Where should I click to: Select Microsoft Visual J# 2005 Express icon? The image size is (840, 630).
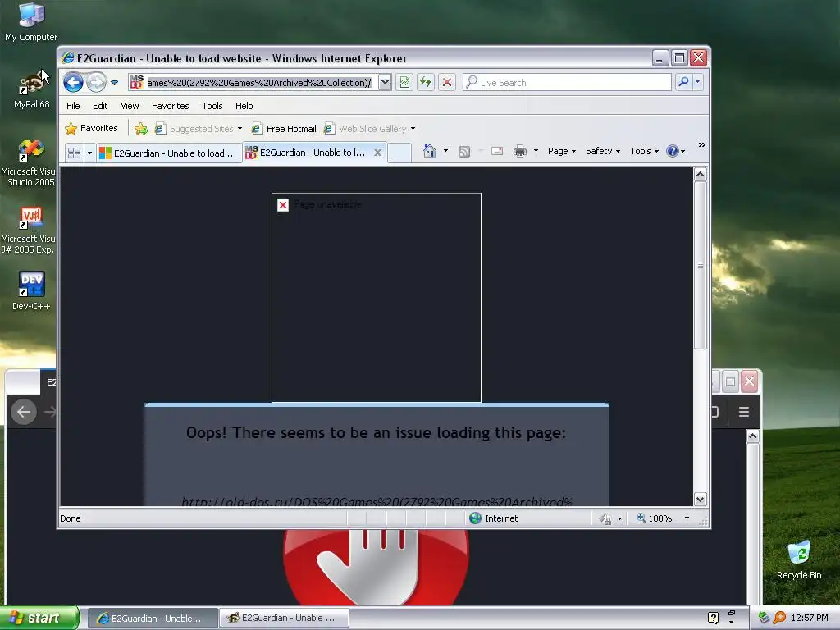(29, 231)
